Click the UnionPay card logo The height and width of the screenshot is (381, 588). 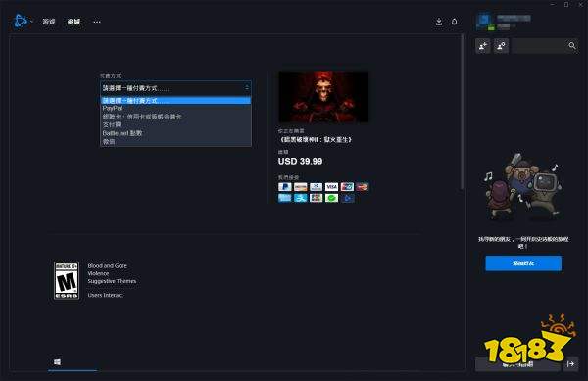347,186
